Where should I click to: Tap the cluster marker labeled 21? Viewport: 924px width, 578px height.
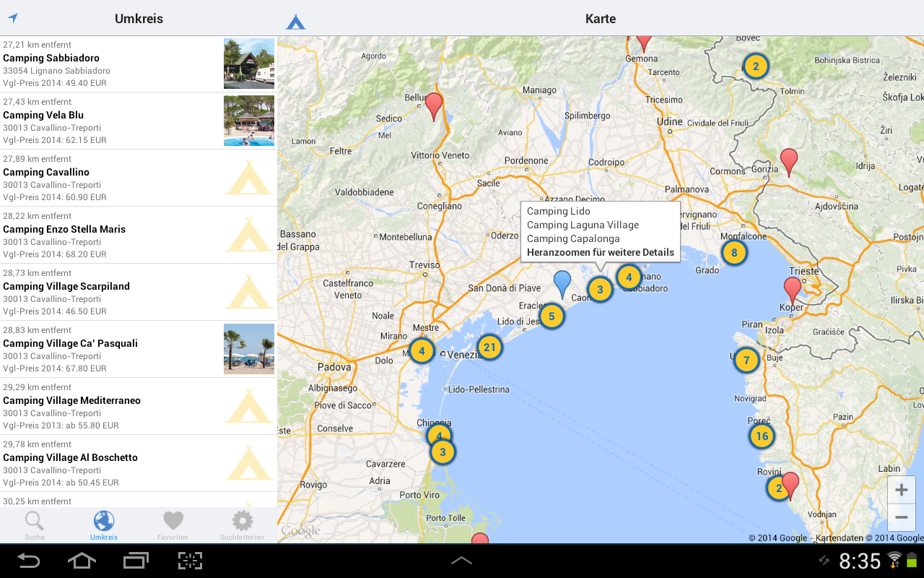pyautogui.click(x=489, y=348)
